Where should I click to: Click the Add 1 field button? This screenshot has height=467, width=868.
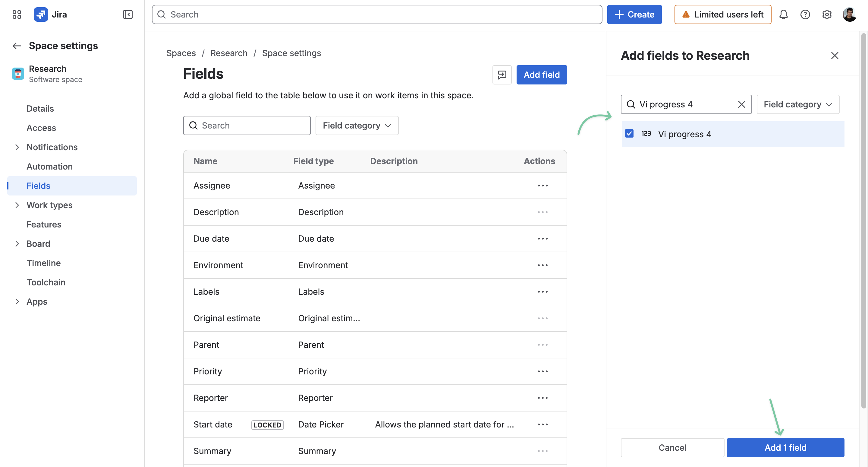[785, 447]
